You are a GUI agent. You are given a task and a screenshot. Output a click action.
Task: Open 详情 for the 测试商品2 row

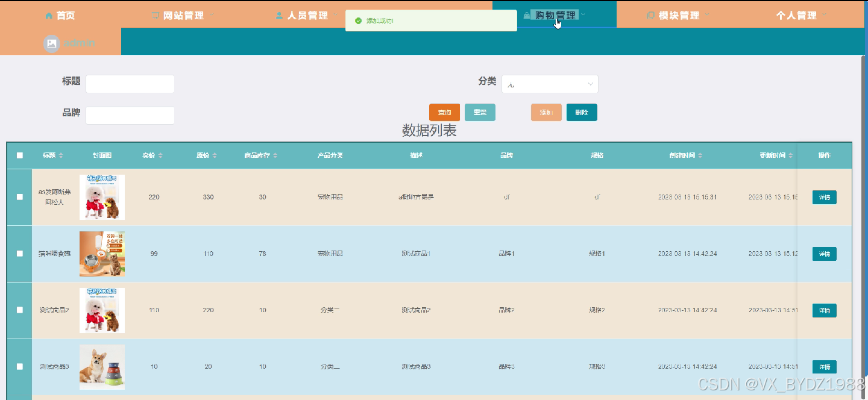point(825,310)
